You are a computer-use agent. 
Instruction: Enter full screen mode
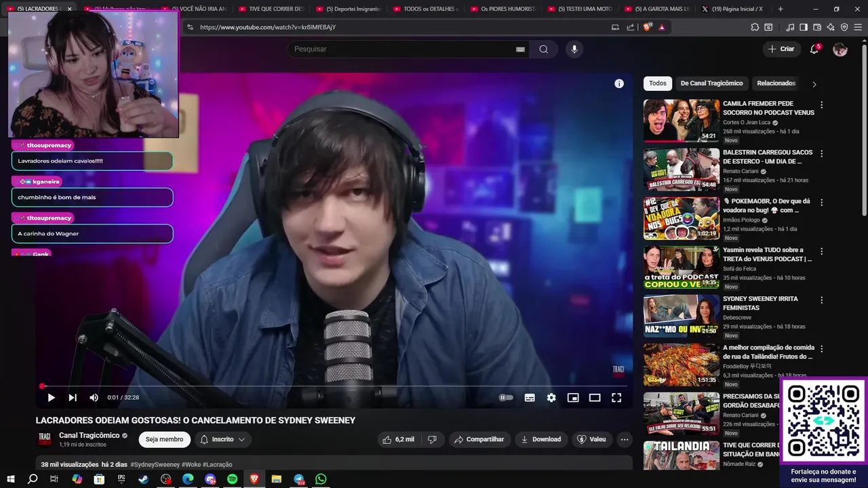point(616,398)
